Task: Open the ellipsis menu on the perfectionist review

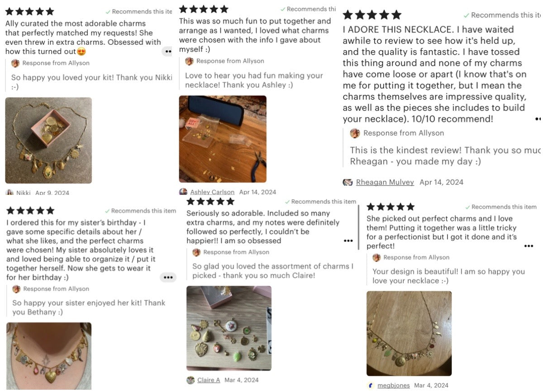Action: point(529,246)
